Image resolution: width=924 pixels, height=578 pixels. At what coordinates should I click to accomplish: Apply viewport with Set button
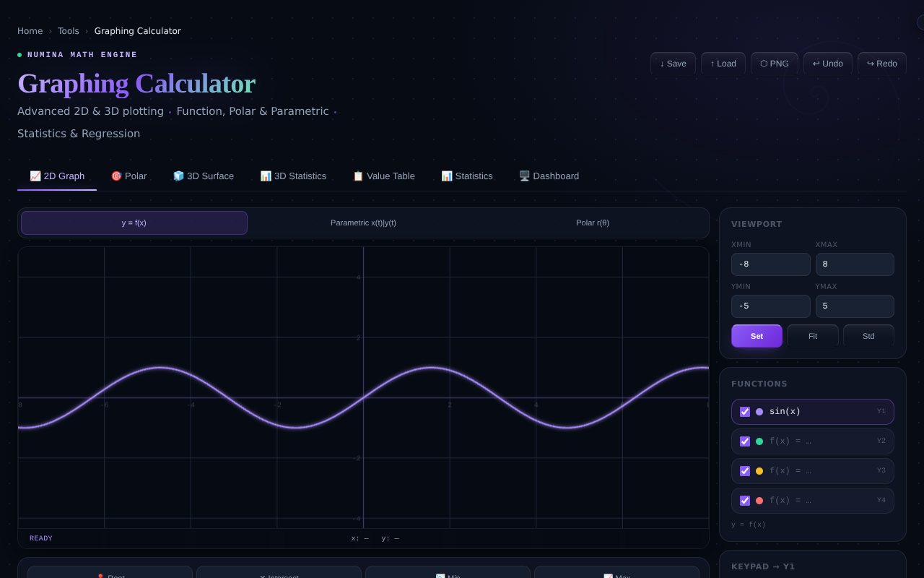(757, 336)
